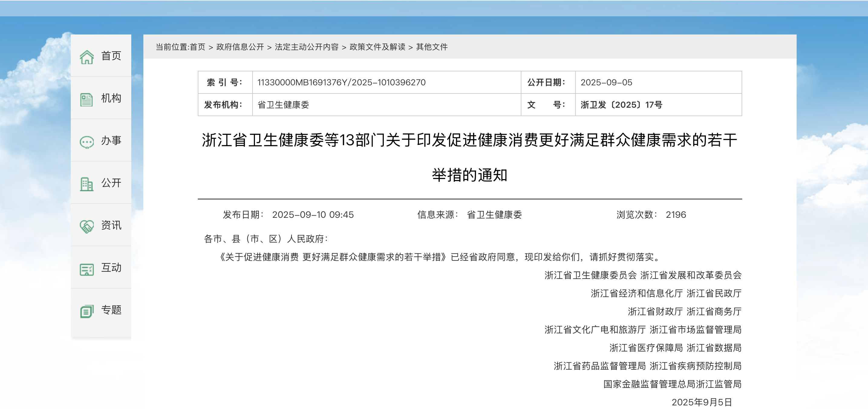Click the signing date 2025年9月5日
Screen dimensions: 868x409
click(x=702, y=402)
